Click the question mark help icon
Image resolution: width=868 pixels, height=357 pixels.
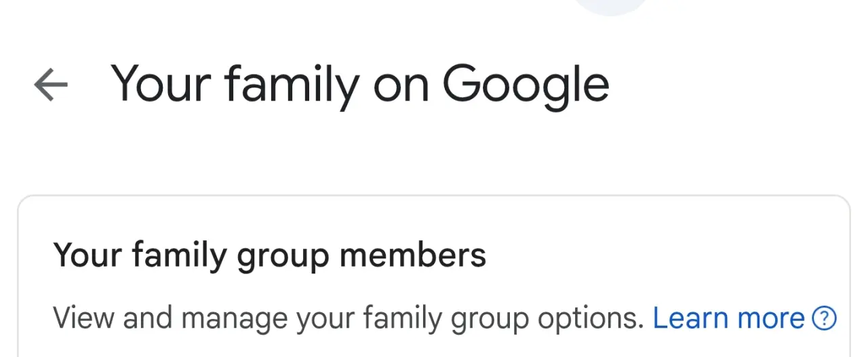tap(824, 318)
